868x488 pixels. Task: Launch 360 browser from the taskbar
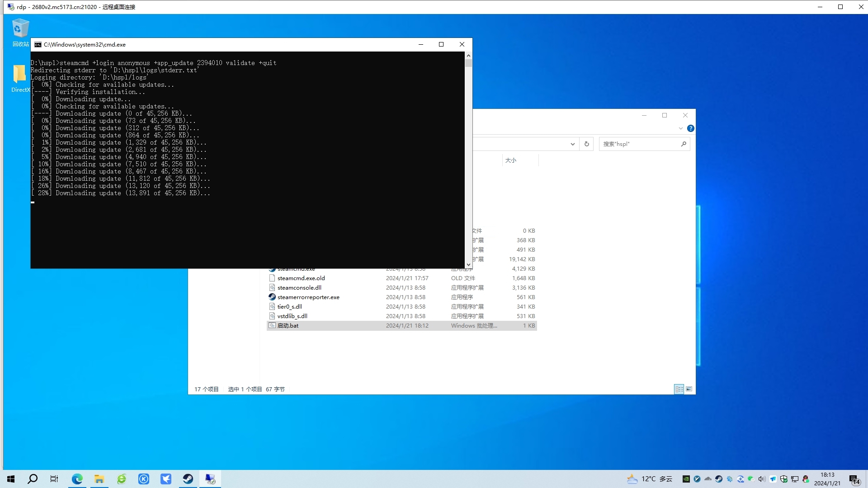(x=122, y=479)
